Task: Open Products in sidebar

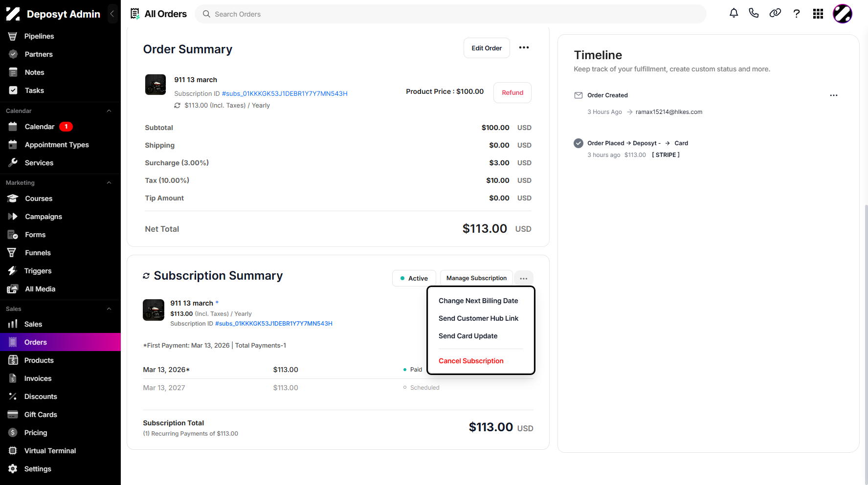Action: tap(39, 360)
